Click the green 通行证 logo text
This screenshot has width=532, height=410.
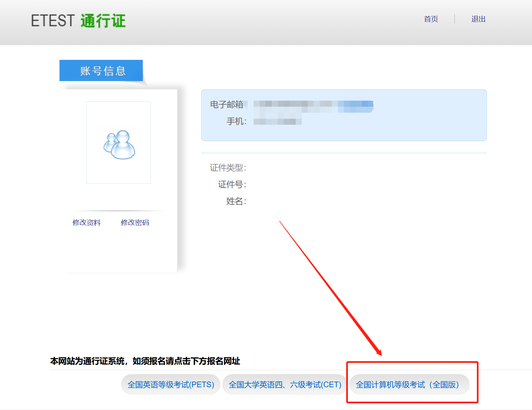pyautogui.click(x=103, y=21)
